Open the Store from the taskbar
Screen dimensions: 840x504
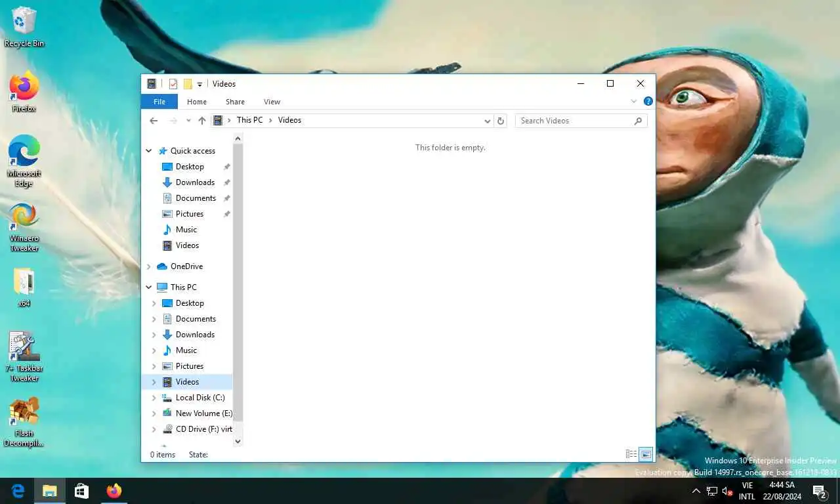(81, 491)
